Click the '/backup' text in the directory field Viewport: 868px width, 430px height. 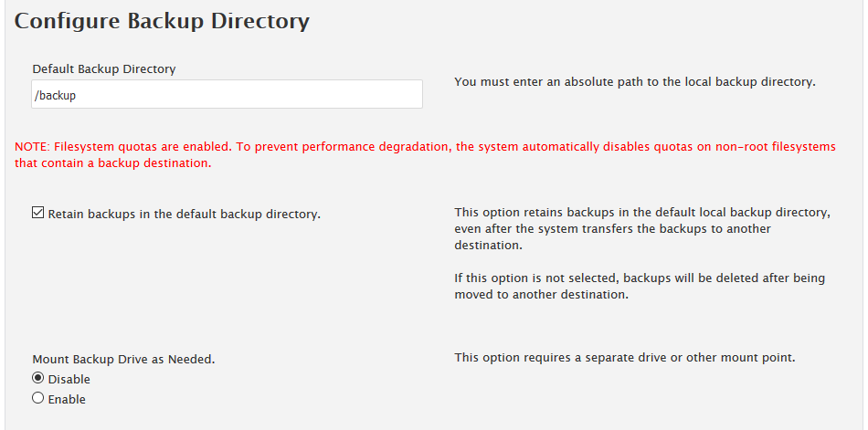pos(55,95)
